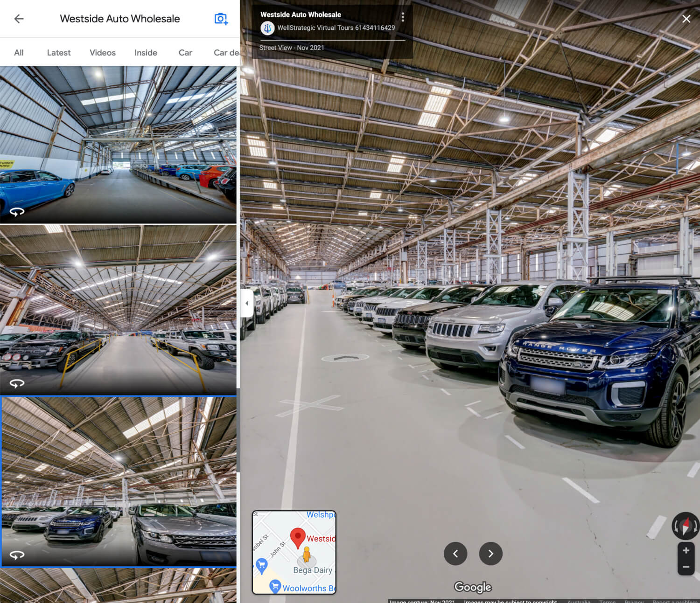
Task: Click the 360 rotation icon on middle thumbnail
Action: [x=17, y=383]
